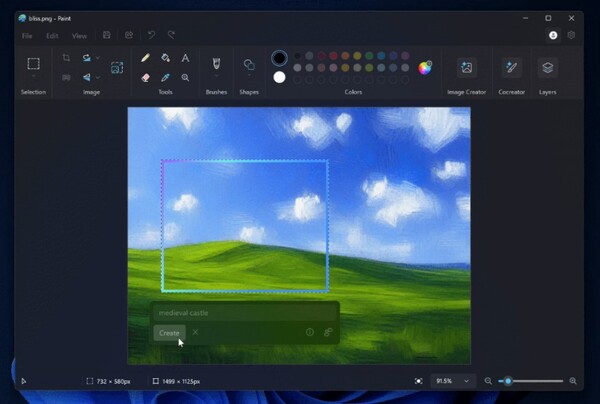600x404 pixels.
Task: Open Paint settings gear
Action: tap(571, 35)
